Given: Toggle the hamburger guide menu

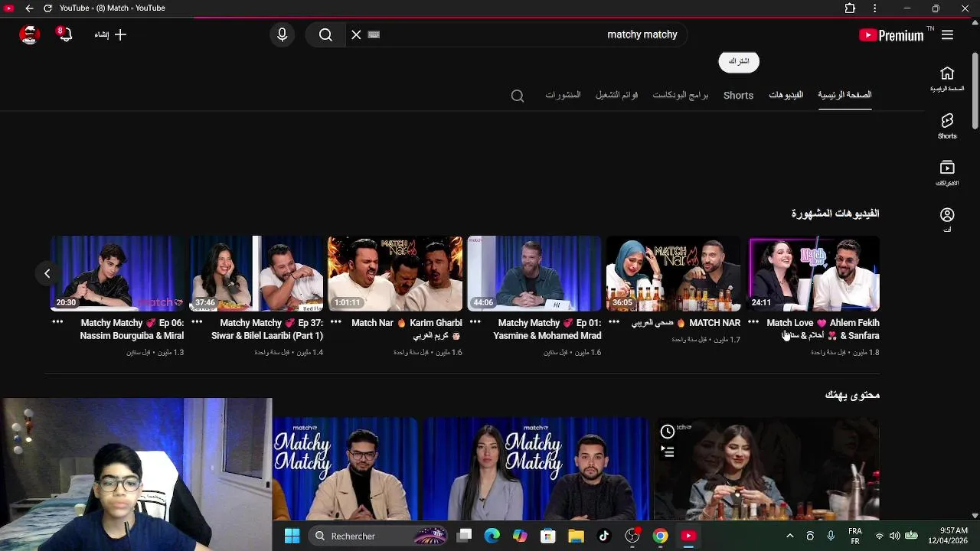Looking at the screenshot, I should pos(947,34).
